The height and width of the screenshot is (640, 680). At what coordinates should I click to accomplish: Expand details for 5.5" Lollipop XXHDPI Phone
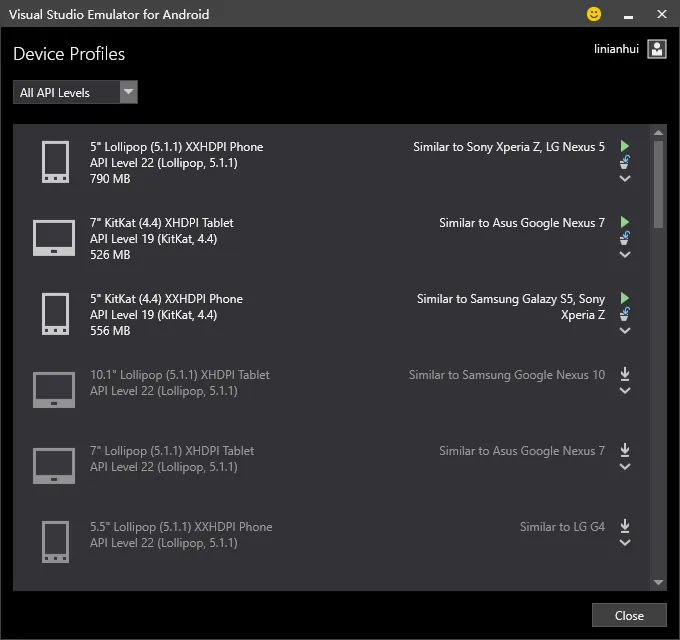pyautogui.click(x=625, y=543)
